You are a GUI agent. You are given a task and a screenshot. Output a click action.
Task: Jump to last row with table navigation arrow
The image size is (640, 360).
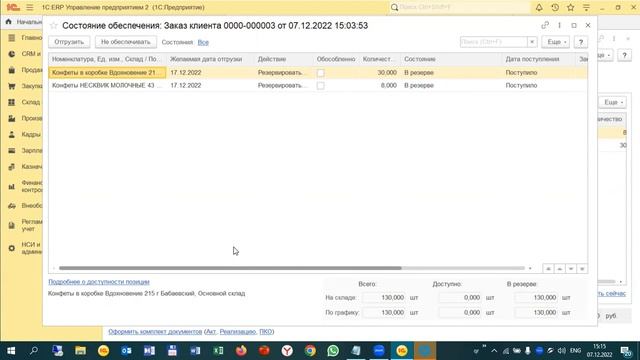[582, 269]
